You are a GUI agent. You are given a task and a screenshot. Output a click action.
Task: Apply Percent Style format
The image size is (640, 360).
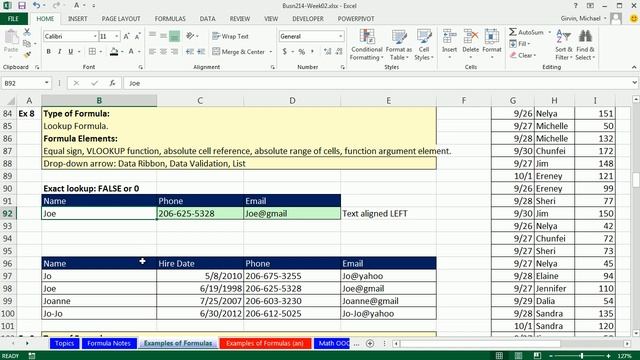302,51
